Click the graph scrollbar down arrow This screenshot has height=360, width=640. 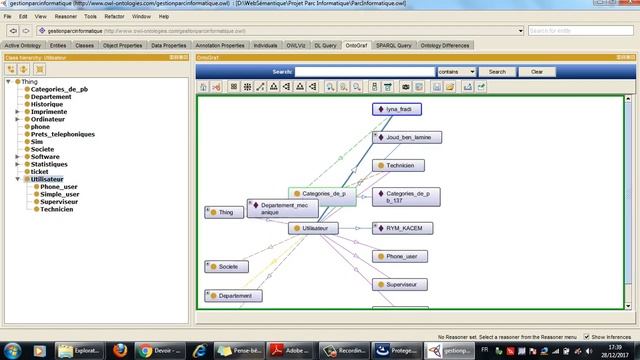(628, 306)
